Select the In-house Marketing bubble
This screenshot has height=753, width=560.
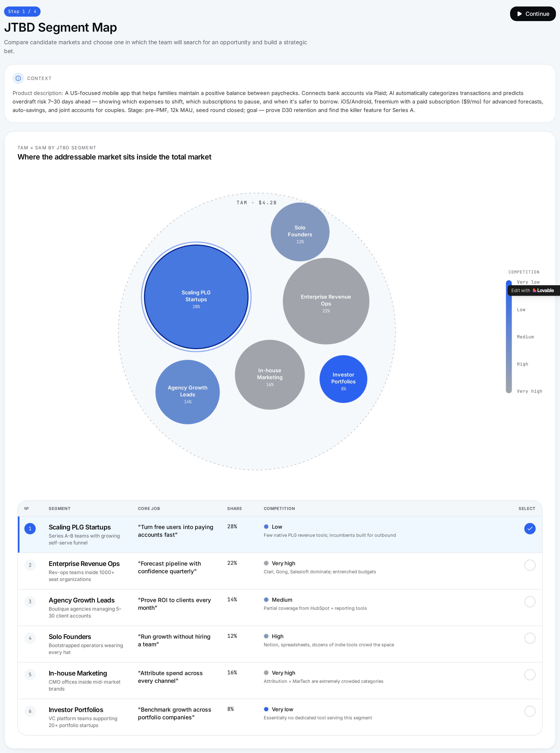coord(270,375)
